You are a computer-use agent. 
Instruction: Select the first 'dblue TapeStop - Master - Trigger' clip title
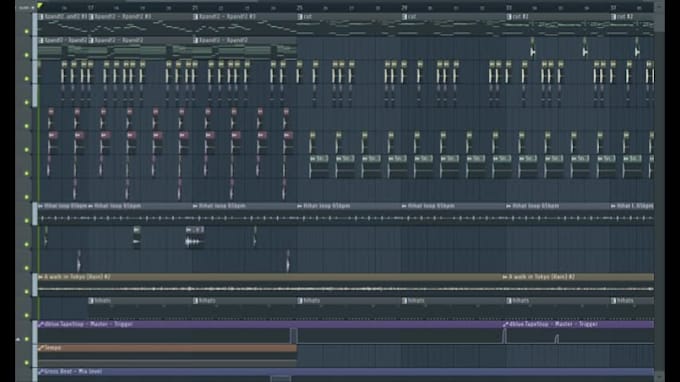[x=88, y=324]
